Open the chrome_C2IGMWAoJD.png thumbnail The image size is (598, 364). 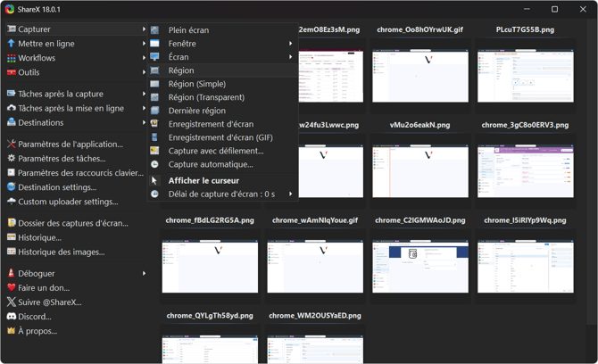pos(419,266)
